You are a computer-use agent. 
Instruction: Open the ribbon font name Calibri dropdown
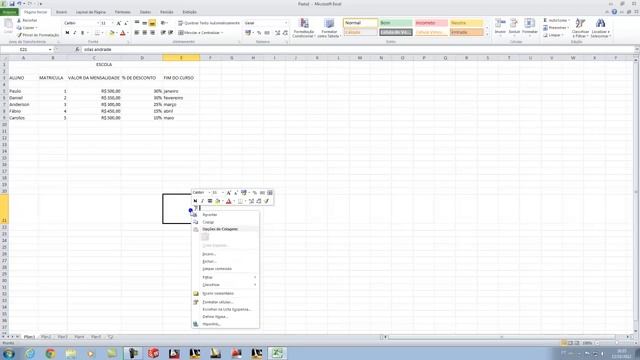[x=98, y=23]
